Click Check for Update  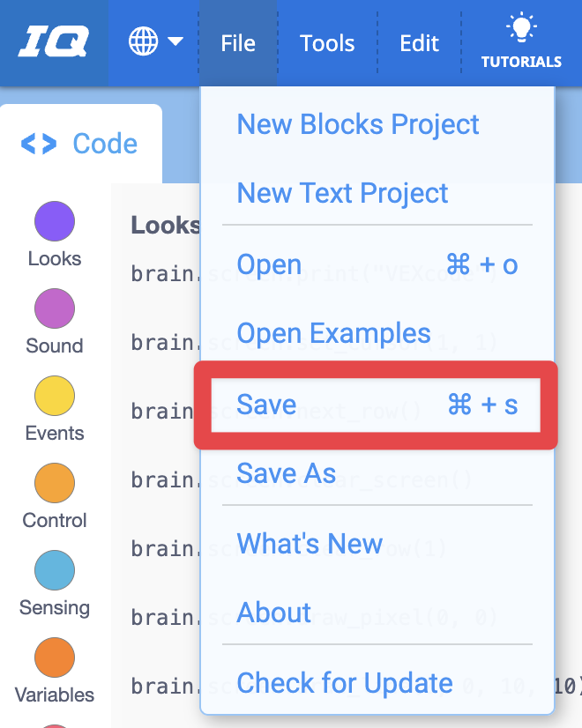click(345, 682)
